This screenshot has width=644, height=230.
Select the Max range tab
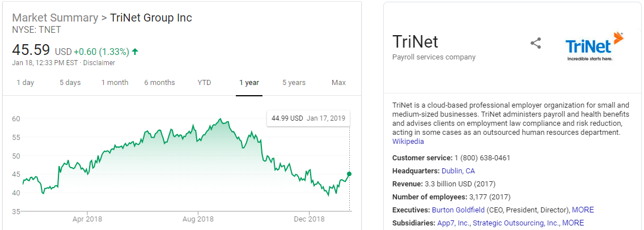(x=338, y=83)
